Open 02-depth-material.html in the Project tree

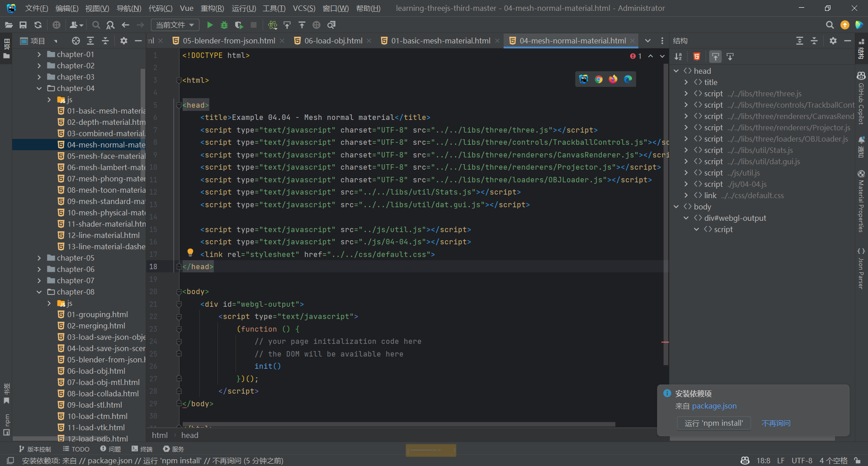click(102, 122)
